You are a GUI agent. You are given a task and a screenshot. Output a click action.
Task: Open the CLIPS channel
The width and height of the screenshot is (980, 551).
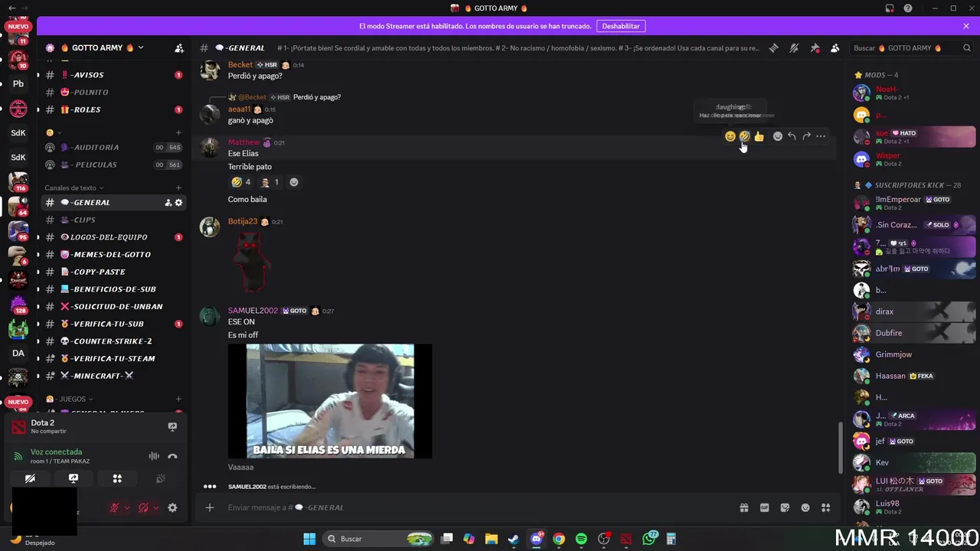113,220
